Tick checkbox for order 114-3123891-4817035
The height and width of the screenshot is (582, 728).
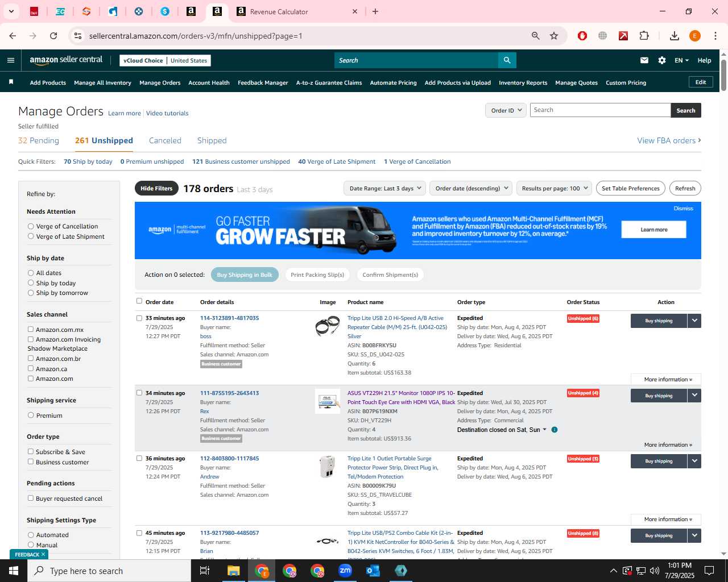click(139, 318)
